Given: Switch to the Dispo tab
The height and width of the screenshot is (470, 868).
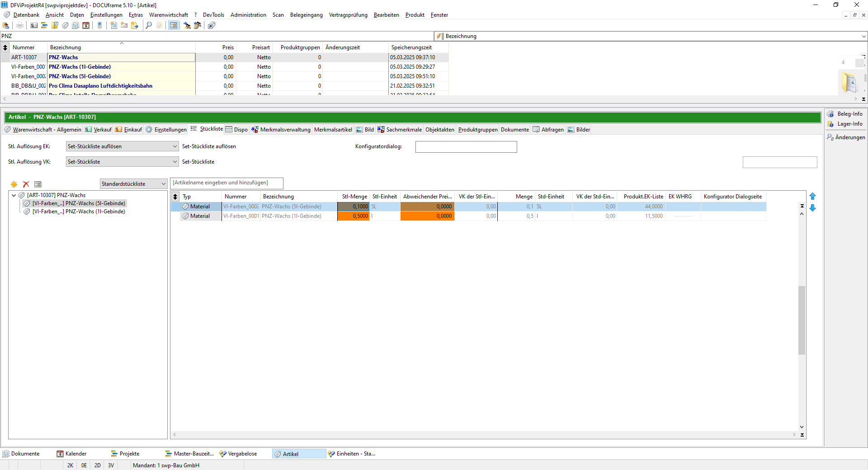Looking at the screenshot, I should pos(236,130).
